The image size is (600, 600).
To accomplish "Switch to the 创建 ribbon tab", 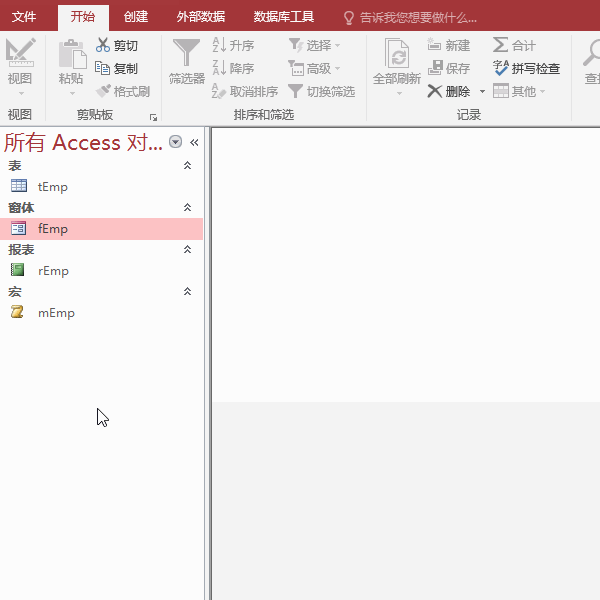I will [136, 17].
